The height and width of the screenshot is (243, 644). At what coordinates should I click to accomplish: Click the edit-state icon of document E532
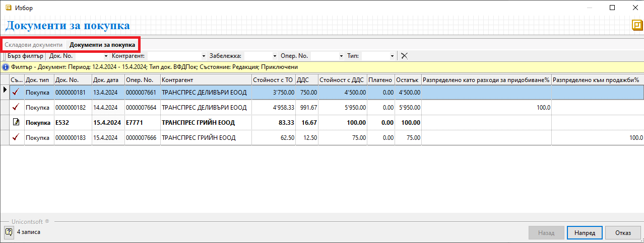(16, 123)
